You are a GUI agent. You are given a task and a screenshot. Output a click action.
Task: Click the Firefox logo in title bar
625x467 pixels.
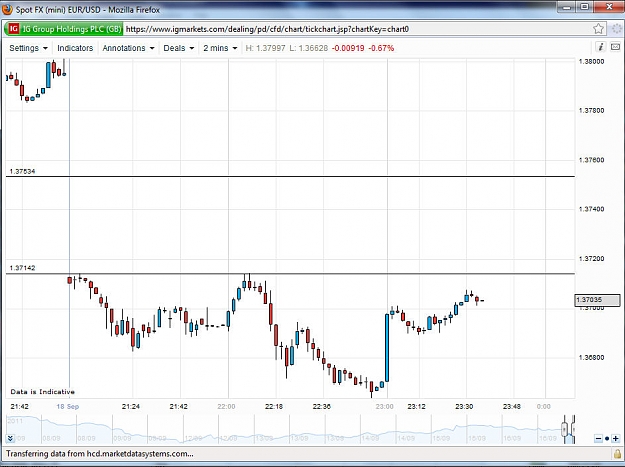[x=7, y=9]
